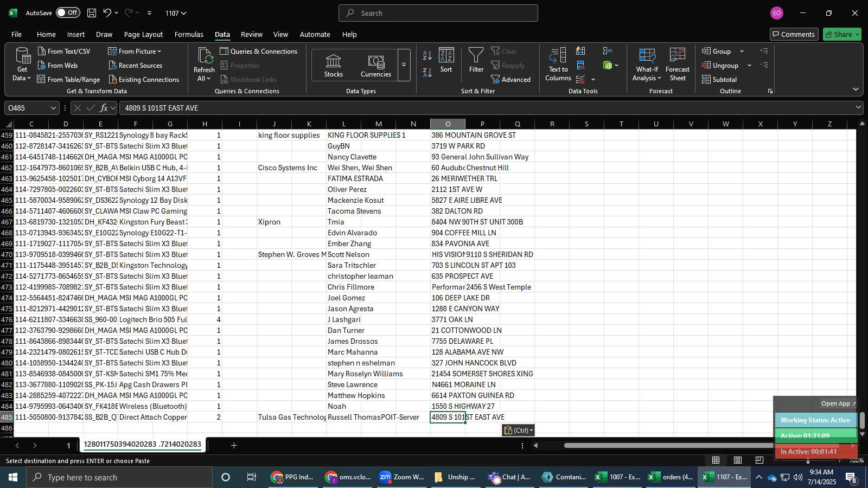Image resolution: width=868 pixels, height=488 pixels.
Task: Open the custom Sort dialog
Action: click(446, 60)
